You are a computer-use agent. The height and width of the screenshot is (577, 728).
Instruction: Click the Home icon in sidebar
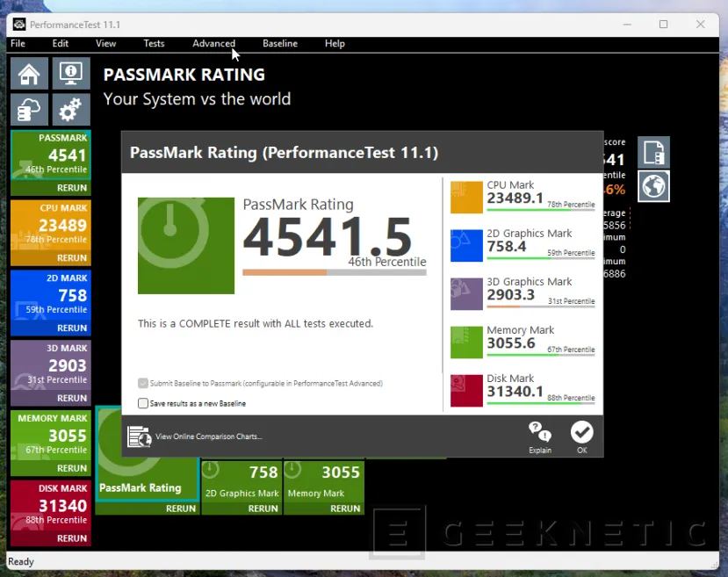pos(29,74)
